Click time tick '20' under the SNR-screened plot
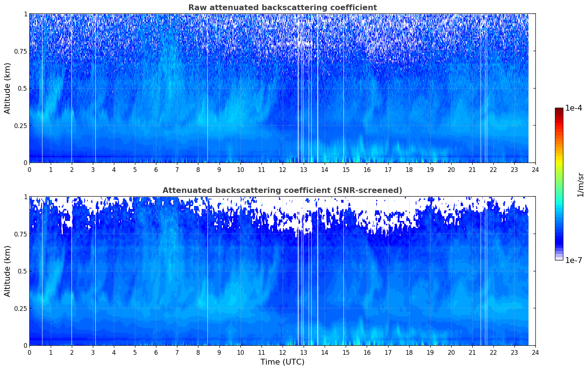 [x=451, y=352]
